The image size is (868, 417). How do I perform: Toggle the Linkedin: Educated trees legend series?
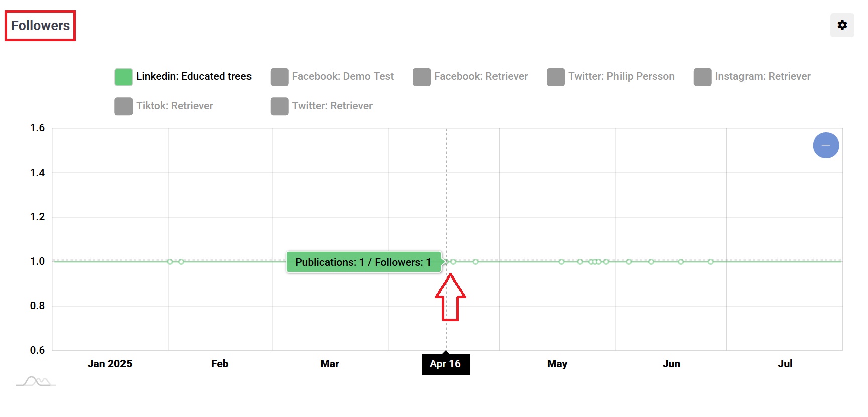tap(183, 76)
